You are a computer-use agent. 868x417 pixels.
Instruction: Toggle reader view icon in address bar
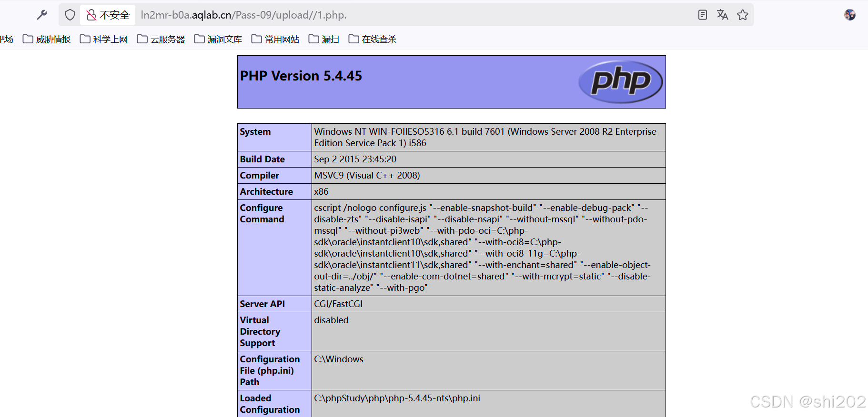coord(703,15)
